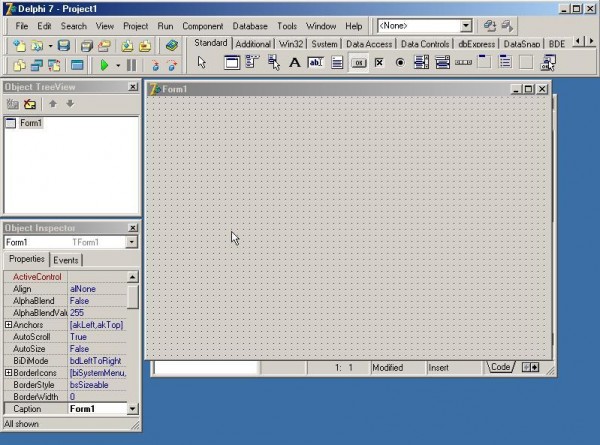
Task: Click the Toggle Form/Unit icon
Action: pos(54,66)
